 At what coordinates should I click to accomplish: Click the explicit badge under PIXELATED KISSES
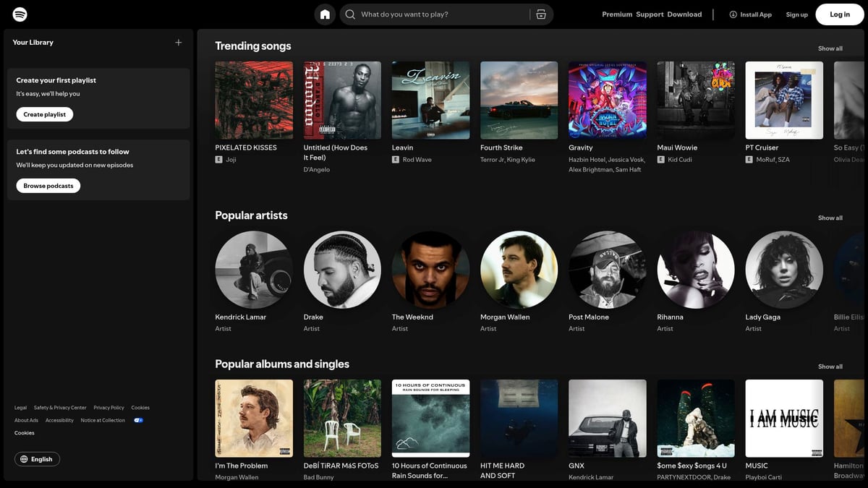219,159
